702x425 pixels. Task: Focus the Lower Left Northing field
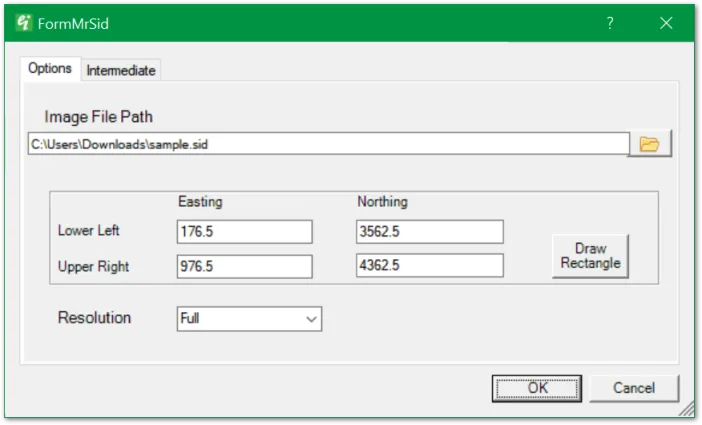(x=429, y=232)
